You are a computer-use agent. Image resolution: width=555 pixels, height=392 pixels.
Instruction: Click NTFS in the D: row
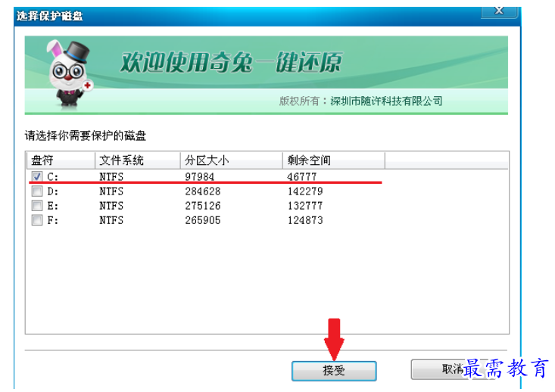[111, 191]
